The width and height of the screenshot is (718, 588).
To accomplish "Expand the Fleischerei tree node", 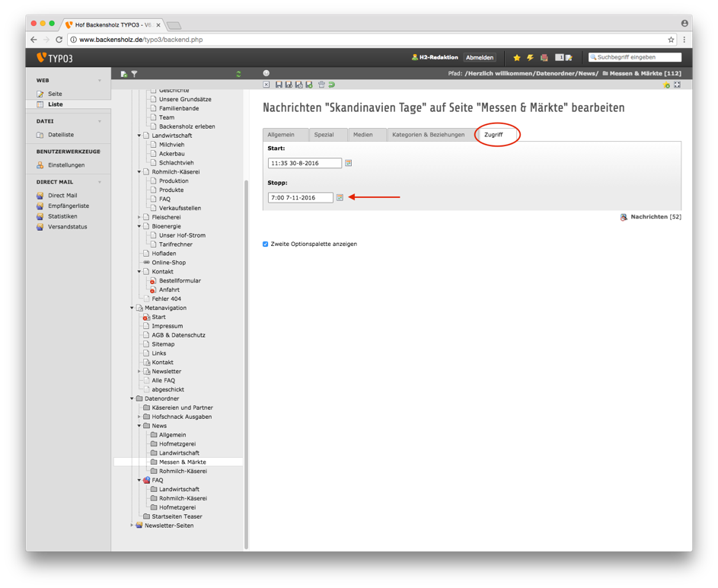I will [x=139, y=217].
